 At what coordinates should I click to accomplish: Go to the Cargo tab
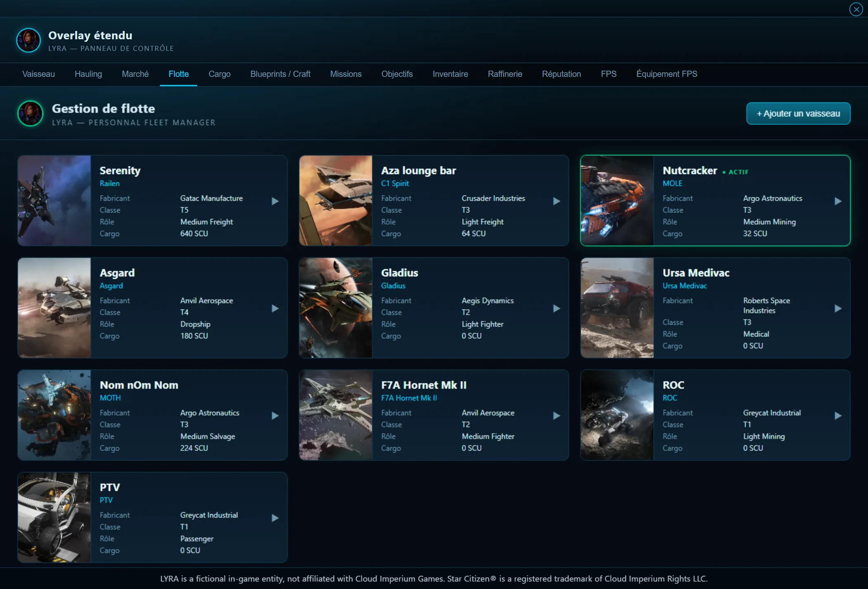click(219, 74)
